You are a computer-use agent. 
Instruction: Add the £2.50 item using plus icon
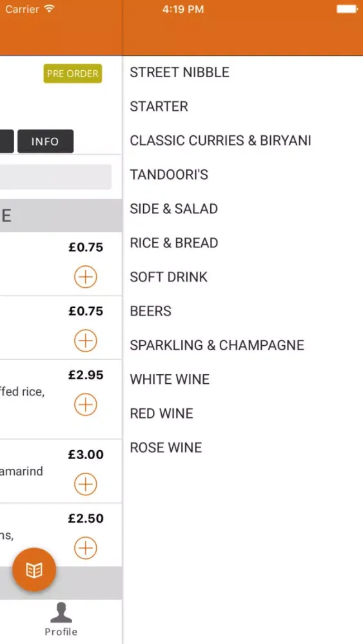86,548
